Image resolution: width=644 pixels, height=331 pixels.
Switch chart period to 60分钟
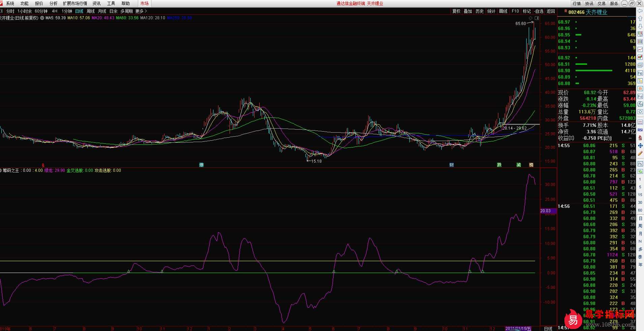(41, 11)
